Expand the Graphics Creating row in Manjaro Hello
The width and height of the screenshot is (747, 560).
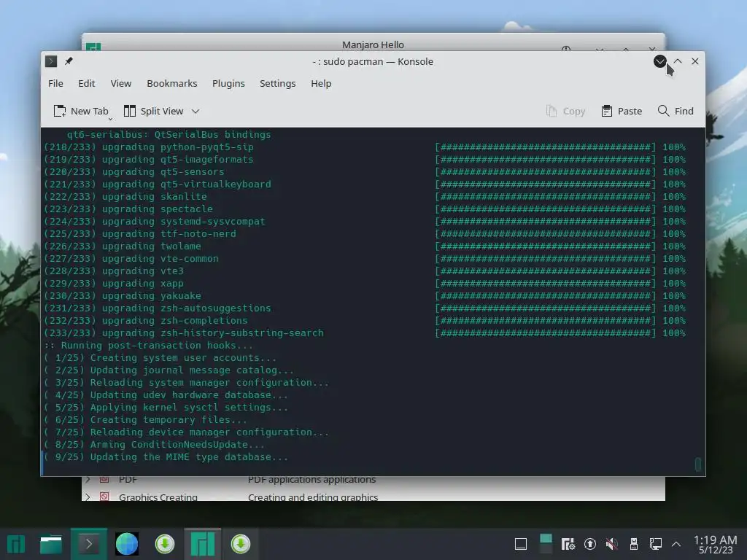click(x=88, y=497)
